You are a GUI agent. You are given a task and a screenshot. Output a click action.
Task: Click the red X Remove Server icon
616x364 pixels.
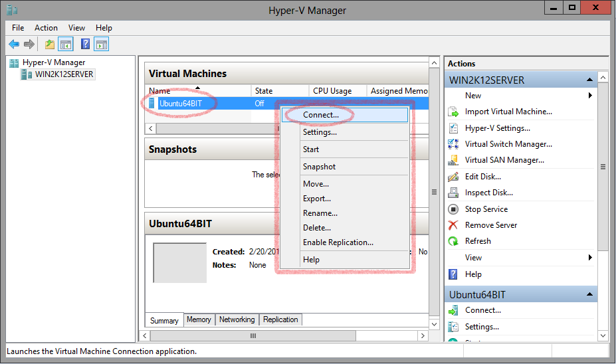tap(453, 225)
